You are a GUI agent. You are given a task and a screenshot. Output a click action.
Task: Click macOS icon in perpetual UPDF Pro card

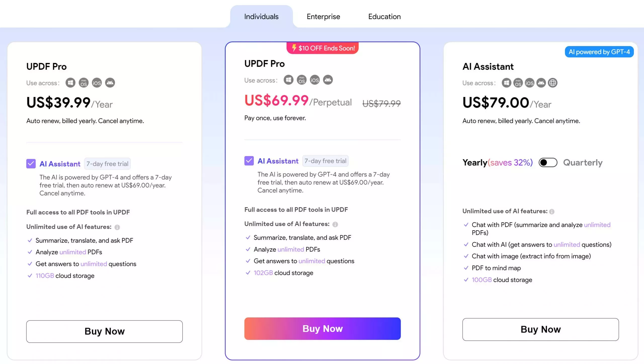302,80
